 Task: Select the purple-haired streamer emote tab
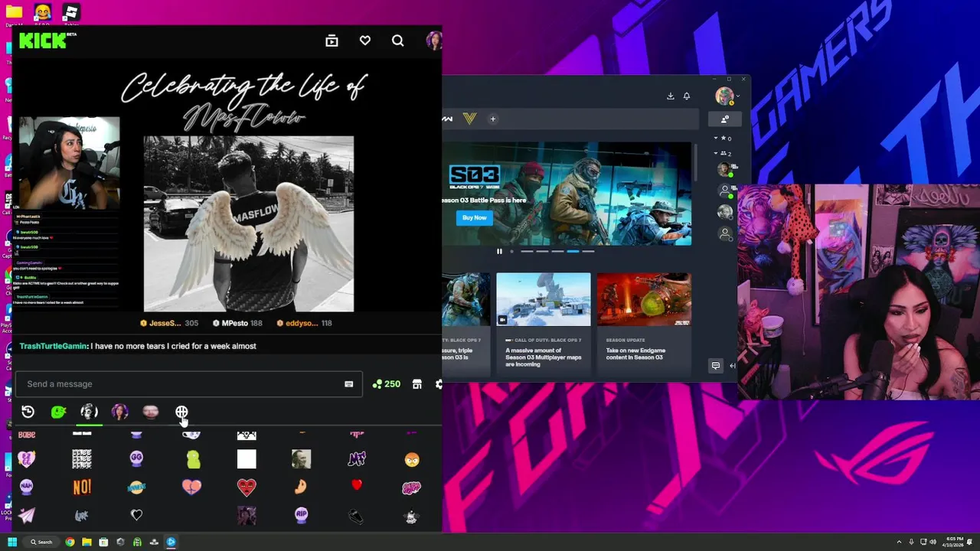point(119,412)
